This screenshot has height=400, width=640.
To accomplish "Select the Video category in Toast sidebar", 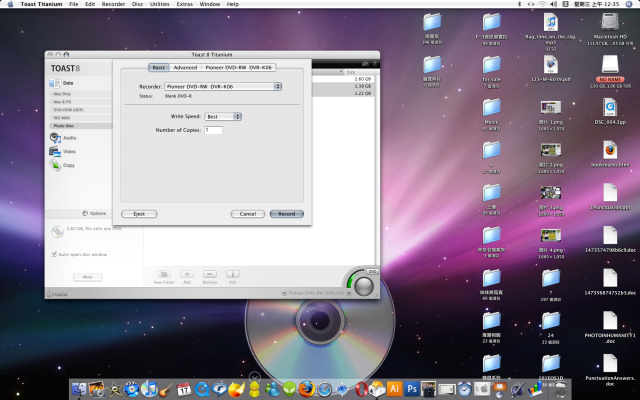I will [62, 151].
